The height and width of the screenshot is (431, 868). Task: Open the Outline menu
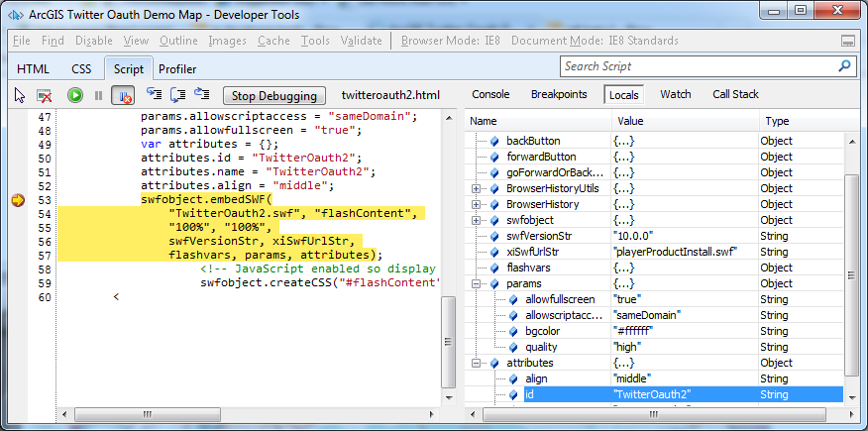pos(178,41)
